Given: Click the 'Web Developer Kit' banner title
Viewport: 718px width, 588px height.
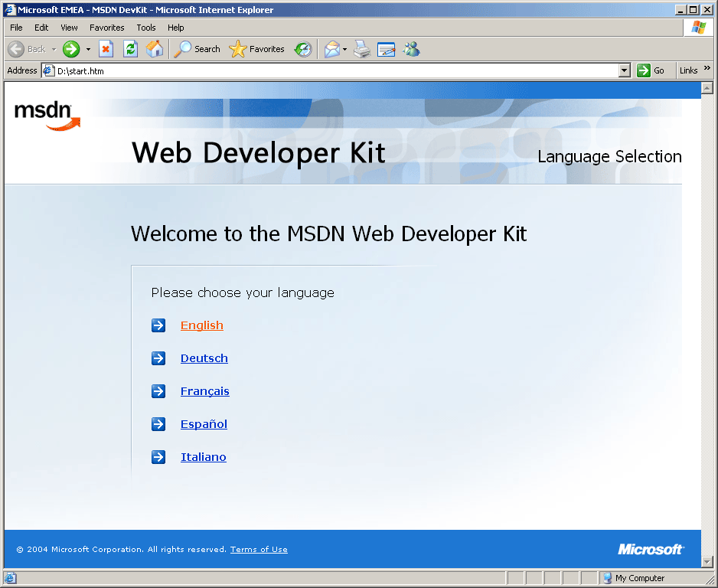Looking at the screenshot, I should [x=258, y=152].
